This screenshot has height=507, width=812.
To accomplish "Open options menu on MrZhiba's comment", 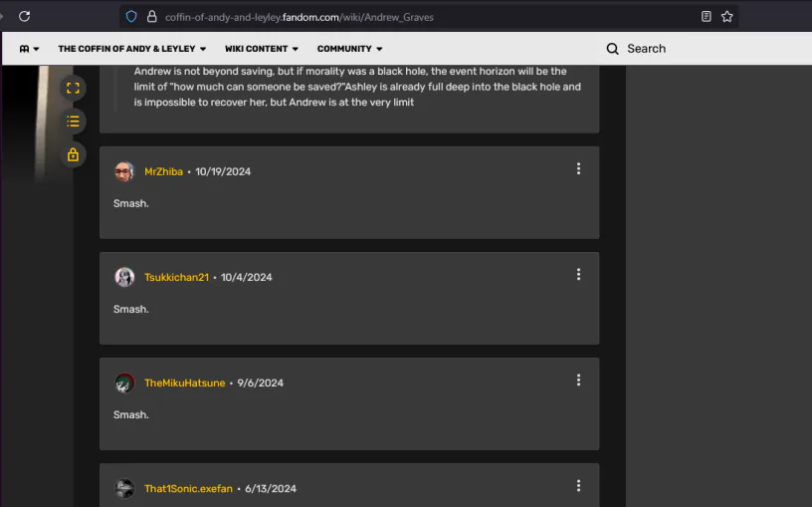I will 578,168.
